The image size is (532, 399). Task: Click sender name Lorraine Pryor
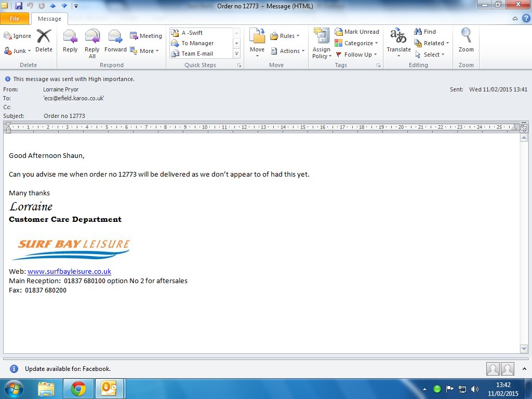point(61,89)
